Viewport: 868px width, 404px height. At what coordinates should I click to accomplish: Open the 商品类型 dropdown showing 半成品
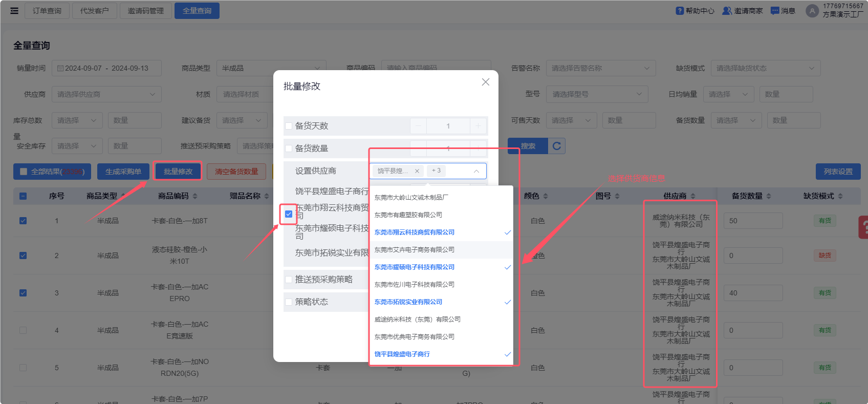click(271, 68)
